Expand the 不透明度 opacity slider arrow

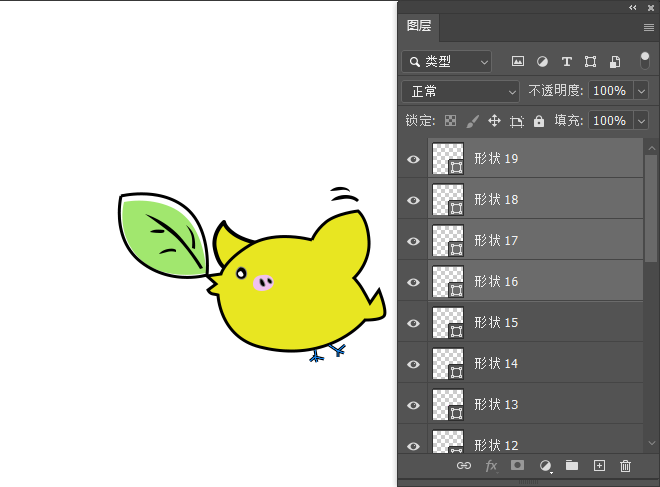pos(642,91)
